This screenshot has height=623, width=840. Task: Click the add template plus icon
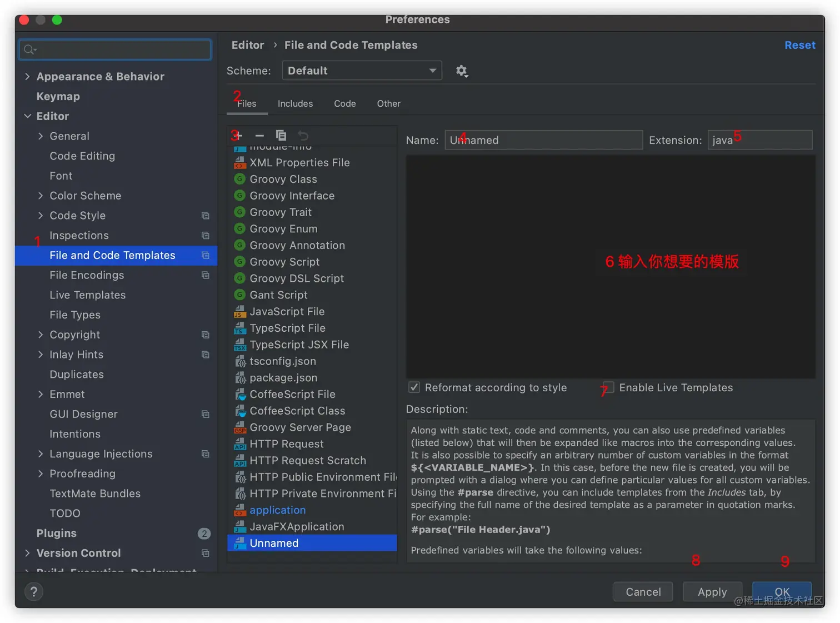pos(238,135)
